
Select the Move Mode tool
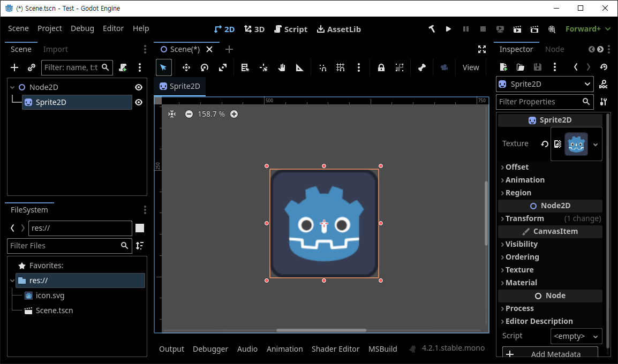click(186, 67)
